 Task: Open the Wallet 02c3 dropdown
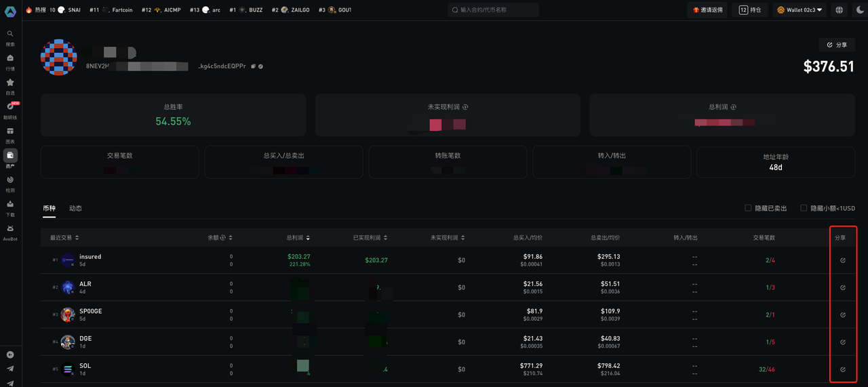(800, 10)
